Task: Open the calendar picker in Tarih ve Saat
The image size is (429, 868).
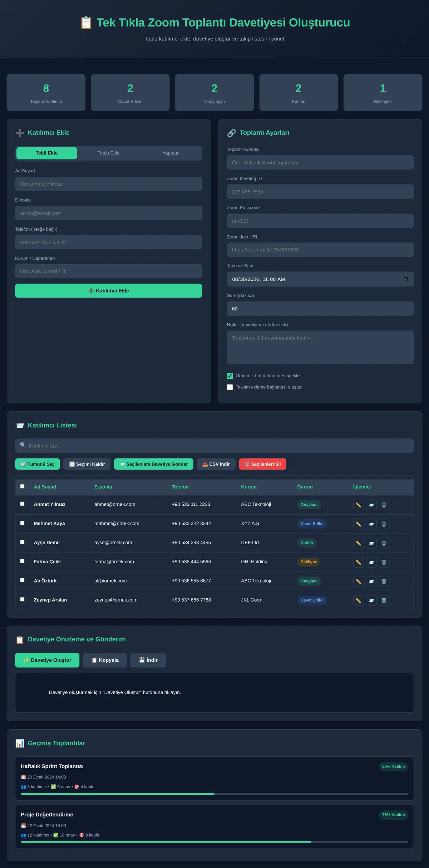Action: 405,279
